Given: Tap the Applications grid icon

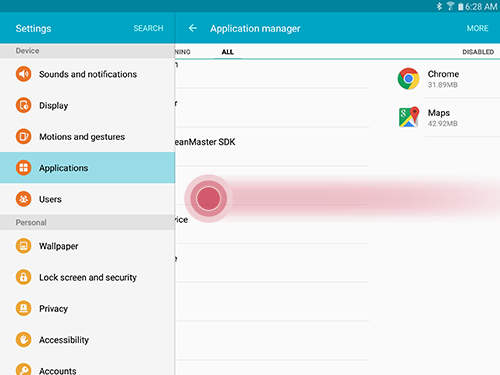Looking at the screenshot, I should [x=23, y=168].
